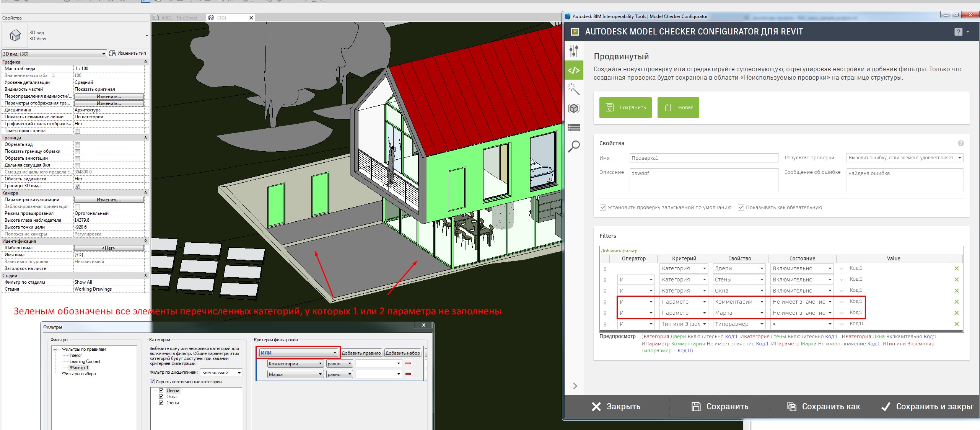Click the green Сохранить button

[x=625, y=108]
